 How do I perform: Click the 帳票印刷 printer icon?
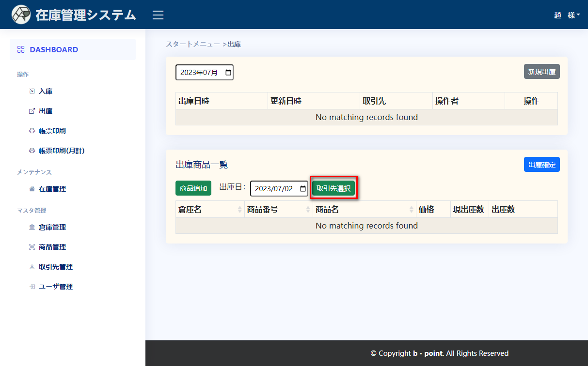(x=32, y=131)
